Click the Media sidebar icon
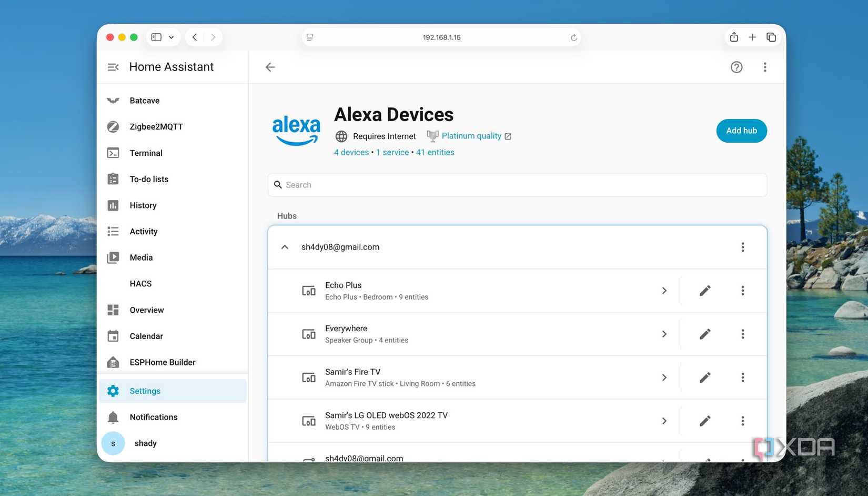 113,257
